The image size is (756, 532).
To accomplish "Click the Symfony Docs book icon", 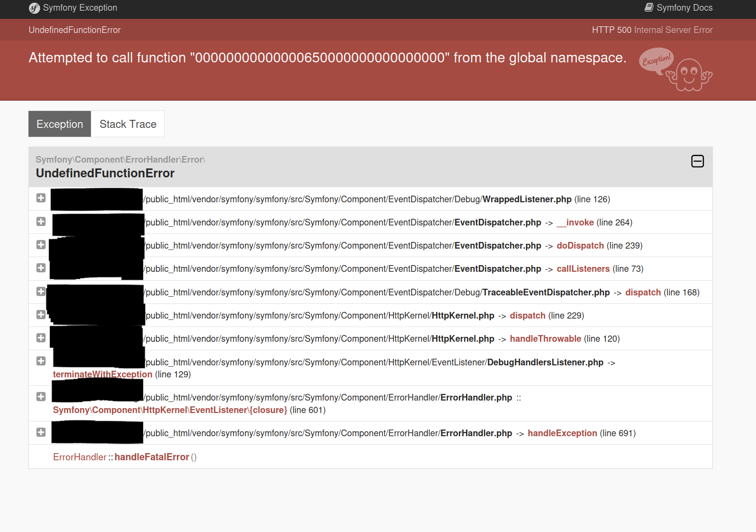I will point(649,8).
